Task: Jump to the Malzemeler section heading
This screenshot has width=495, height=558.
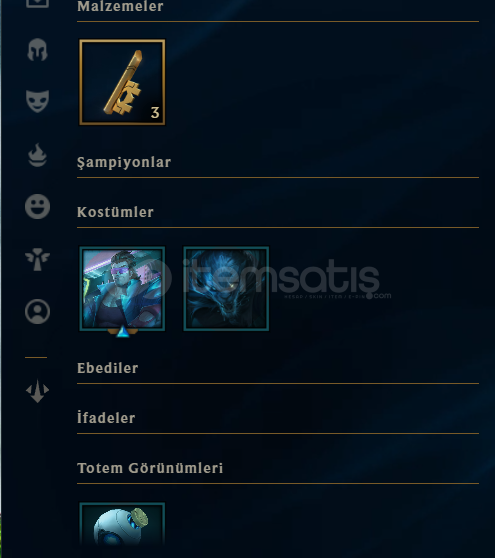Action: coord(120,6)
